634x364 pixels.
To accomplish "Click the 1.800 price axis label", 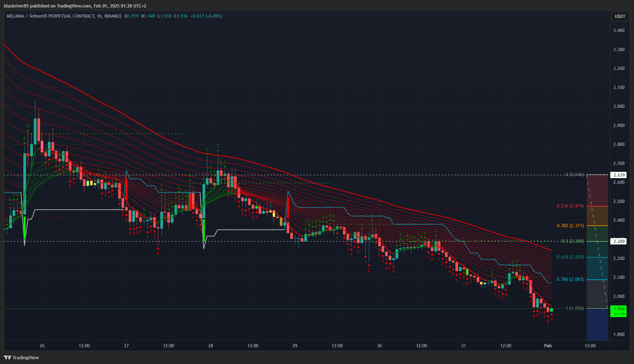I will pyautogui.click(x=619, y=334).
